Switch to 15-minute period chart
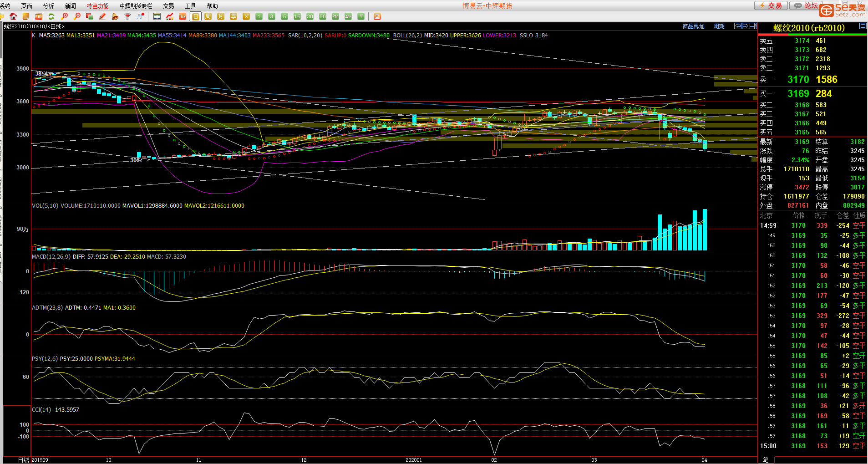868x464 pixels. [297, 16]
